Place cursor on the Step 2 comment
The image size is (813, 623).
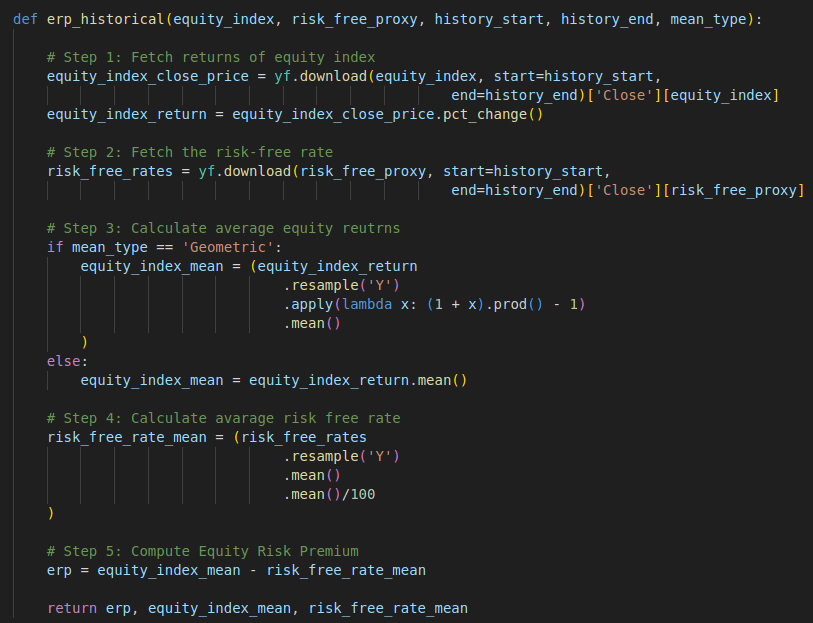point(189,152)
